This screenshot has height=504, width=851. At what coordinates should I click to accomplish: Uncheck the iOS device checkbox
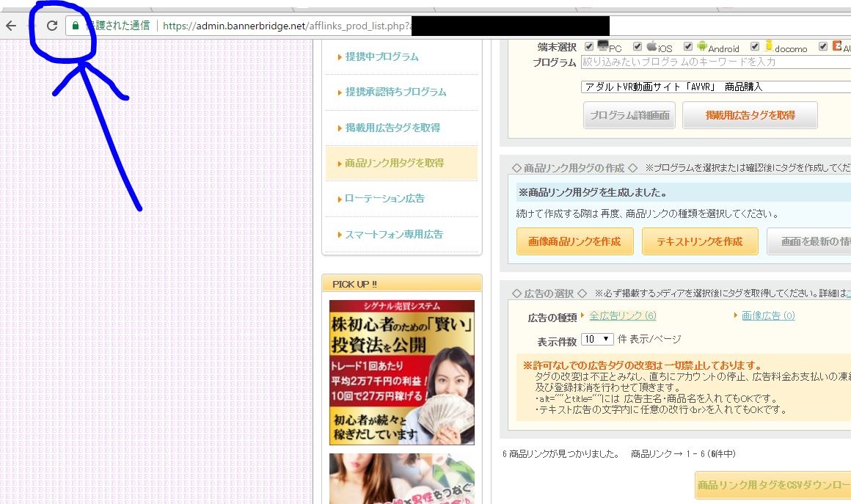638,47
